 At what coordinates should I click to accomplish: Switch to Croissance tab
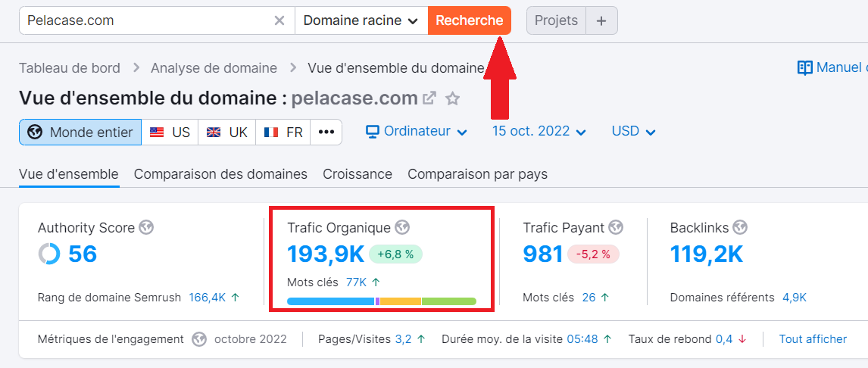(x=358, y=174)
